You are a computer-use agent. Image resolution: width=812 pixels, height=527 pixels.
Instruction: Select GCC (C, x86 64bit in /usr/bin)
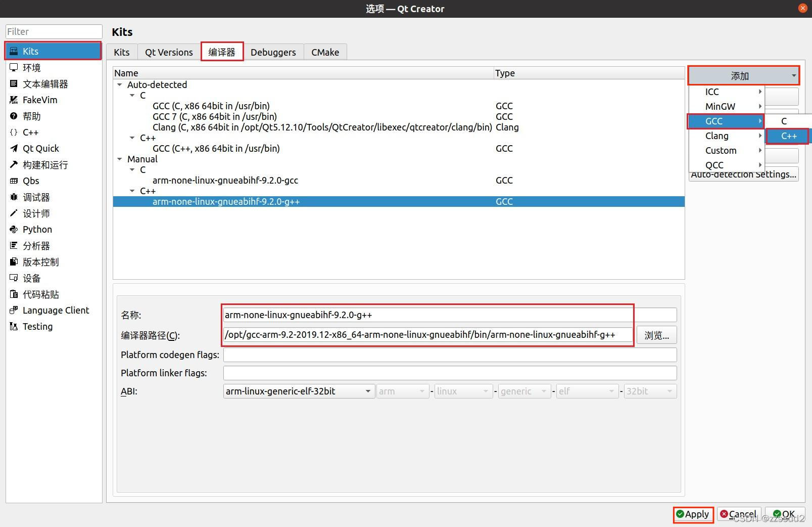(x=399, y=106)
